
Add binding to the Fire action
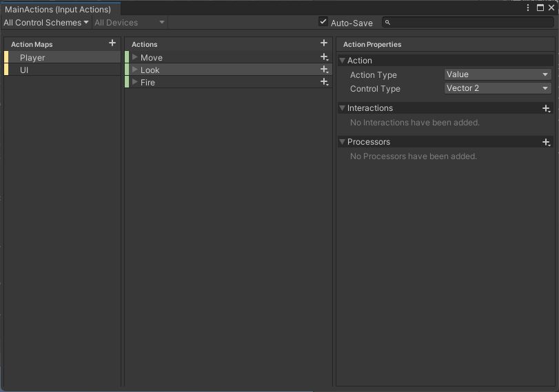coord(324,82)
